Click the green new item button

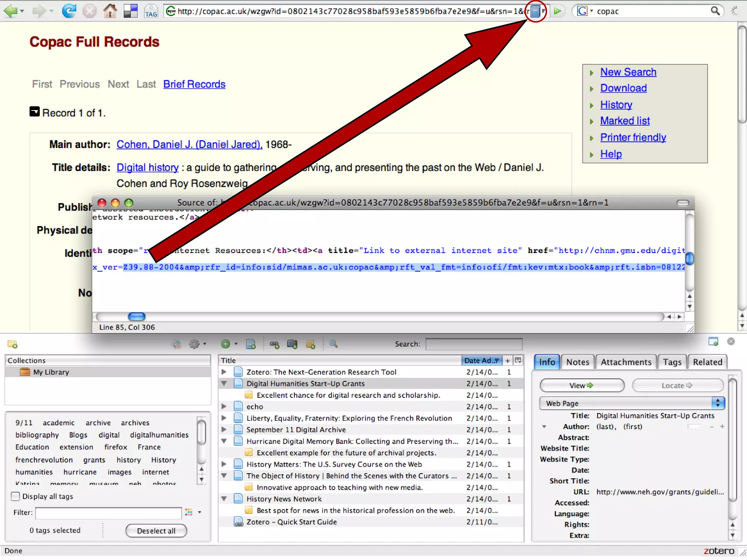pyautogui.click(x=225, y=344)
